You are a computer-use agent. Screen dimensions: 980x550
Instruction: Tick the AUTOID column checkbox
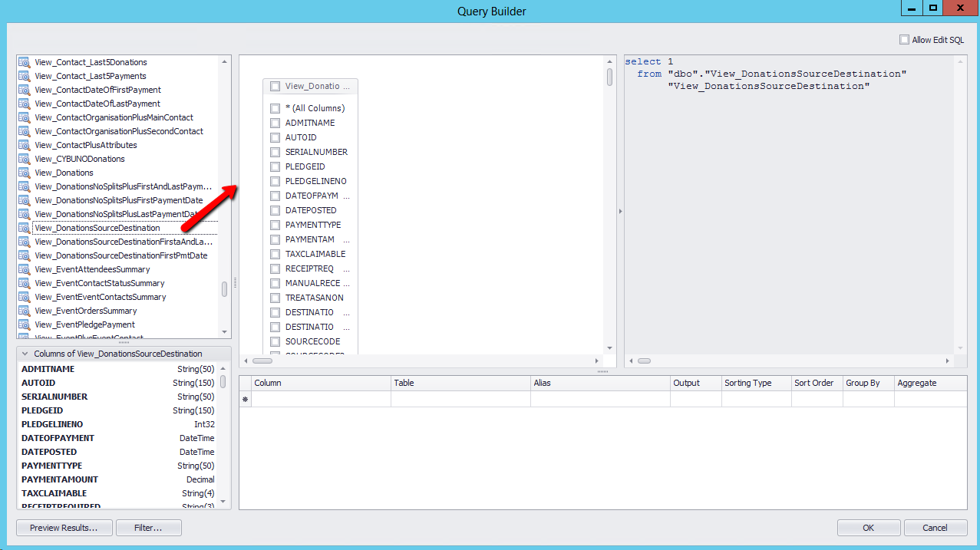click(x=275, y=137)
